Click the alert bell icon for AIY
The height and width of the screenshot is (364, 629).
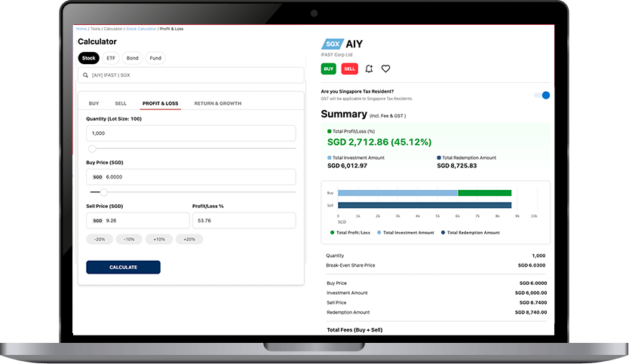[369, 69]
